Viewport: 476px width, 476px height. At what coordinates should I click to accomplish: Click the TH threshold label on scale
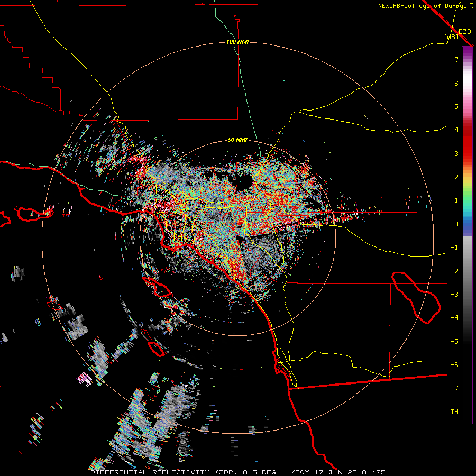point(454,412)
